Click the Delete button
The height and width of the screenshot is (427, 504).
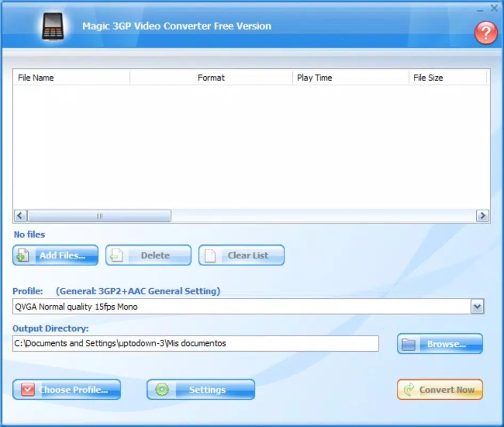tap(148, 255)
